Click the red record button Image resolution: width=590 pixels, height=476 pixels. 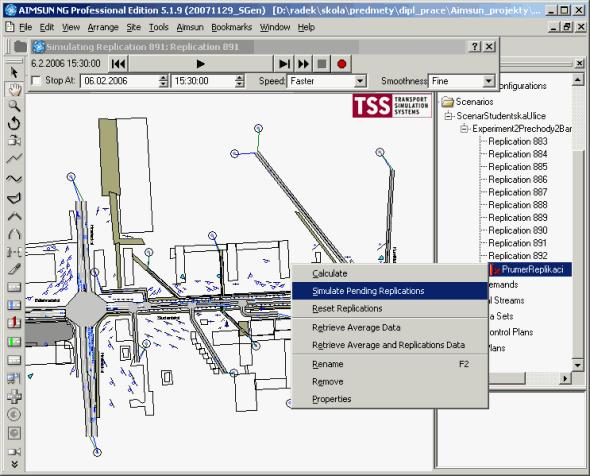pos(342,64)
